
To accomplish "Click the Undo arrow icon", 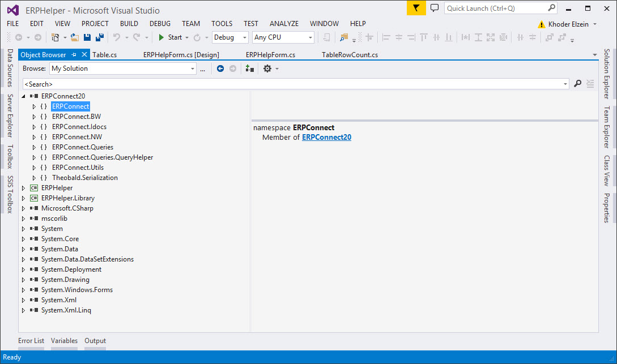I will coord(117,37).
